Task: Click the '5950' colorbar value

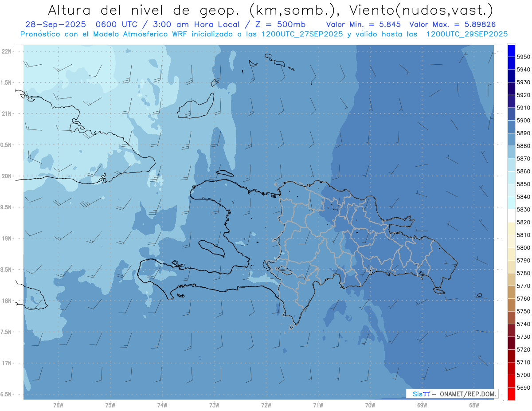Action: (x=524, y=57)
